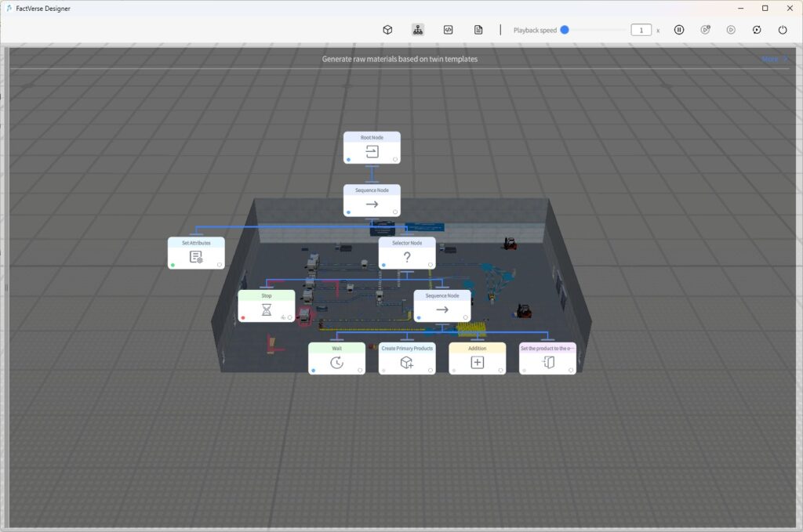The height and width of the screenshot is (532, 803).
Task: Click the power off simulation icon
Action: 782,29
